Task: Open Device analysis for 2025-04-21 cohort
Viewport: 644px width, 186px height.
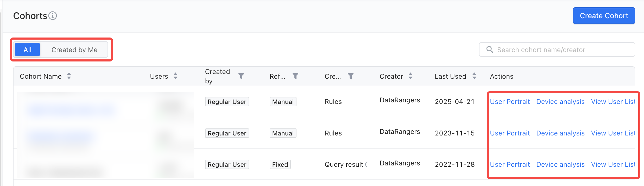Action: pos(560,102)
